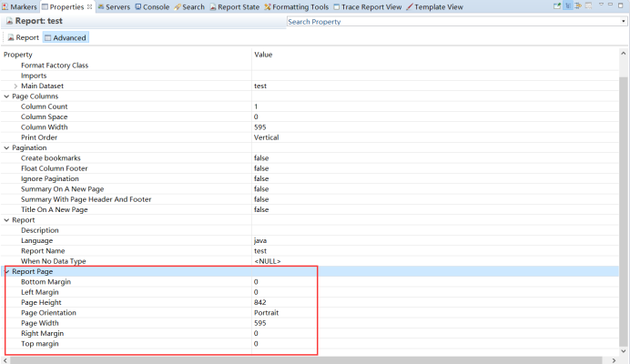Toggle the Show Categories toolbar icon
630x364 pixels.
pyautogui.click(x=568, y=6)
